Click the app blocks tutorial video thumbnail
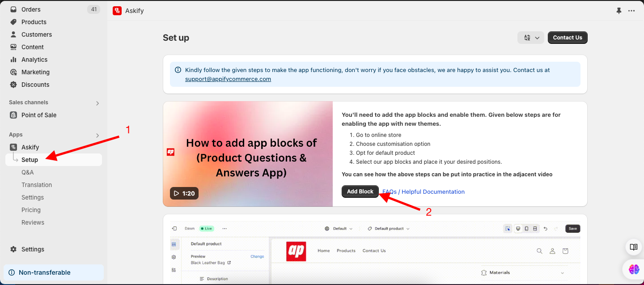This screenshot has height=285, width=644. point(248,154)
